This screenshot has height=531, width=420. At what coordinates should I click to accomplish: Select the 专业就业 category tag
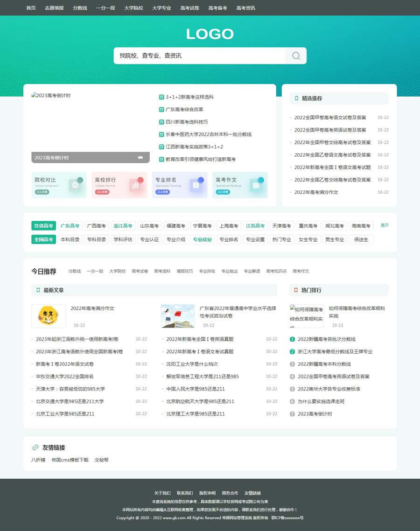pos(202,240)
